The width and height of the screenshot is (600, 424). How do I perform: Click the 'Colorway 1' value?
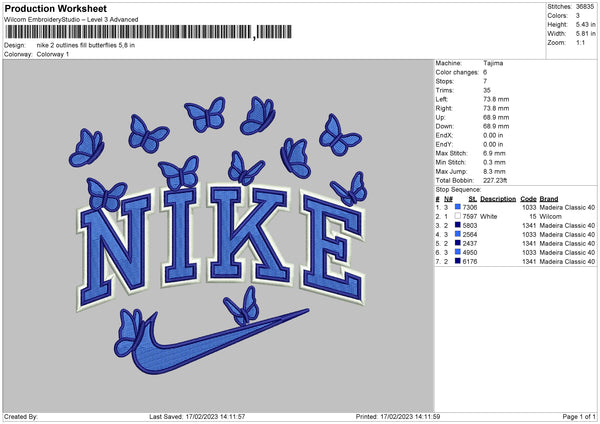click(x=53, y=54)
